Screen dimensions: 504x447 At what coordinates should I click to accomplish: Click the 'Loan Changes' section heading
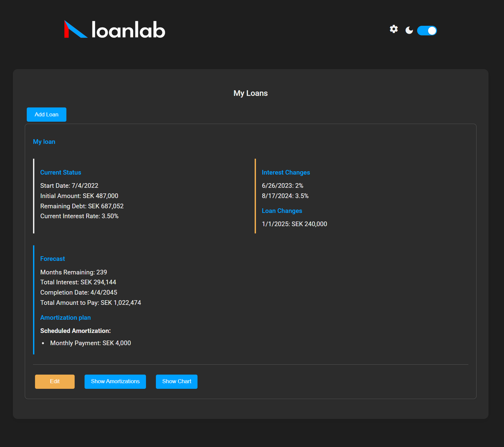[x=282, y=211]
